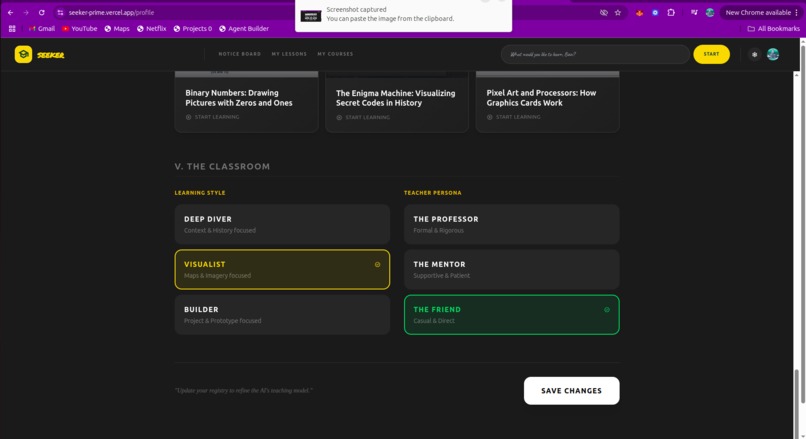The width and height of the screenshot is (806, 439).
Task: Focus the what-to-learn search field
Action: pyautogui.click(x=595, y=54)
